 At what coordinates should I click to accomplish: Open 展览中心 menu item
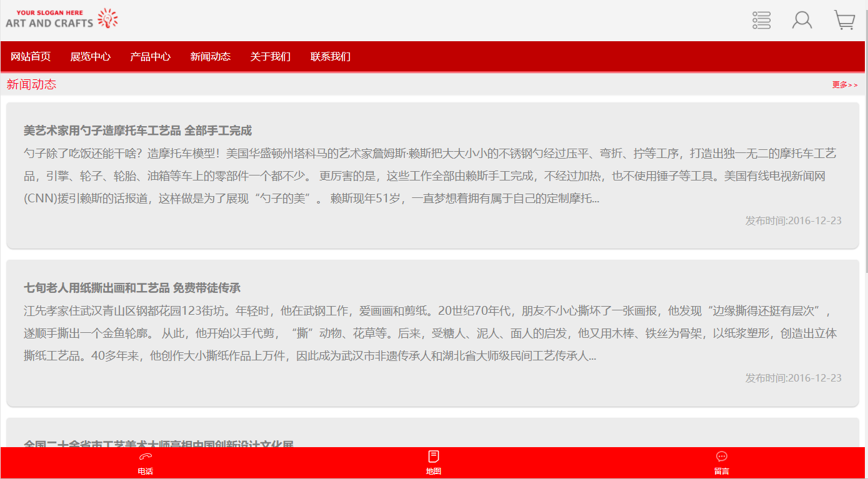pyautogui.click(x=91, y=57)
